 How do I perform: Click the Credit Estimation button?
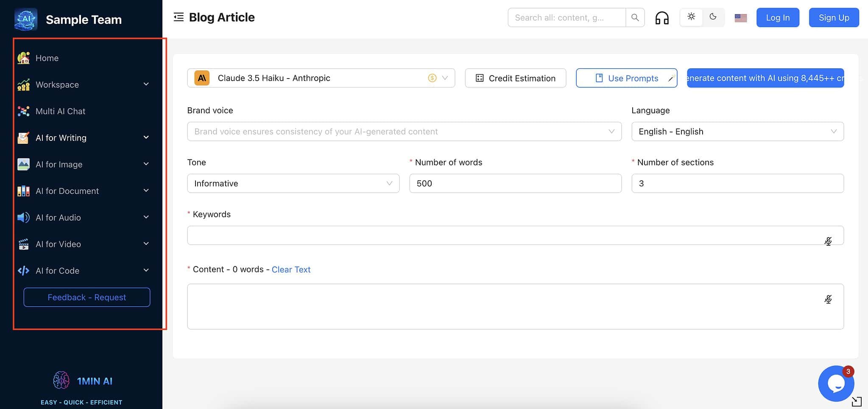[515, 78]
